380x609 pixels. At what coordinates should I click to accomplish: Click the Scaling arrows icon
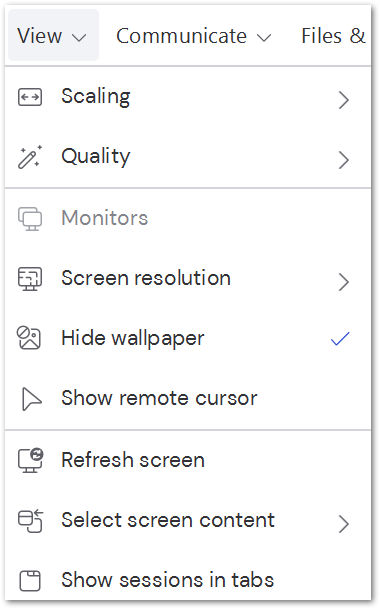[x=30, y=97]
